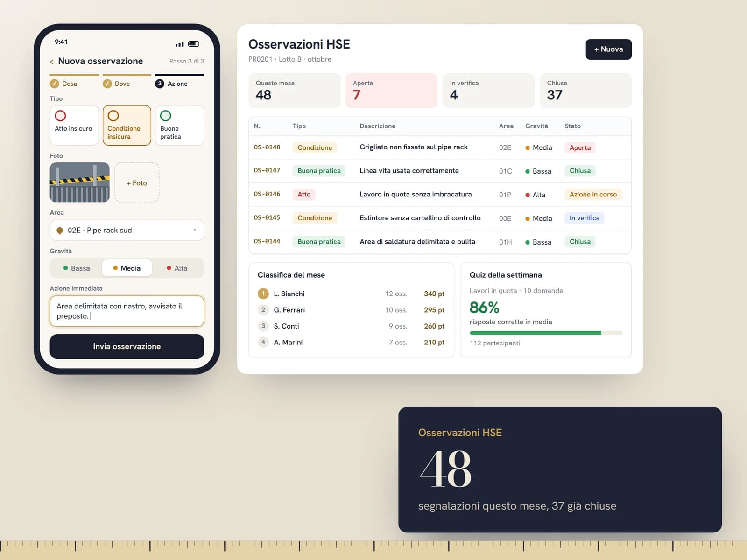Open observation OS-0148
The width and height of the screenshot is (747, 560).
click(x=440, y=147)
